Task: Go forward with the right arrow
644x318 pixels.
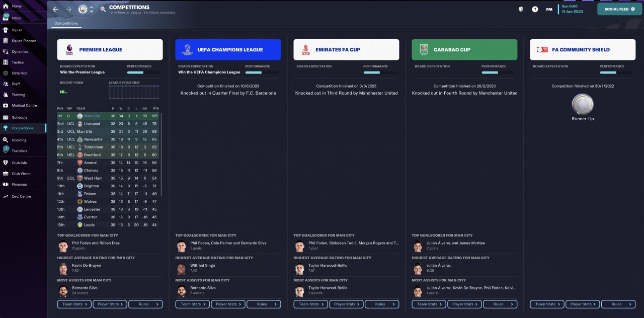Action: pyautogui.click(x=69, y=9)
